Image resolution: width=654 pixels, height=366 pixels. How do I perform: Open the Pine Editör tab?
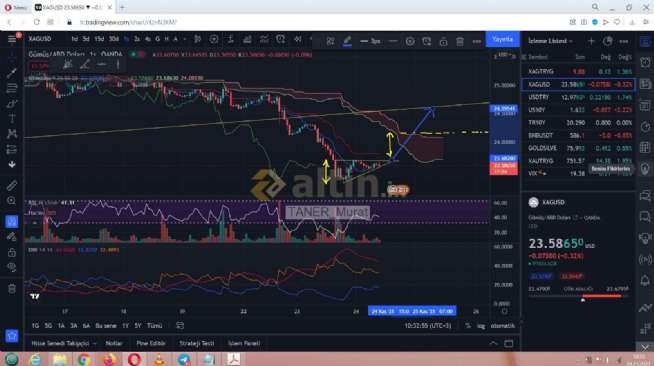point(151,343)
